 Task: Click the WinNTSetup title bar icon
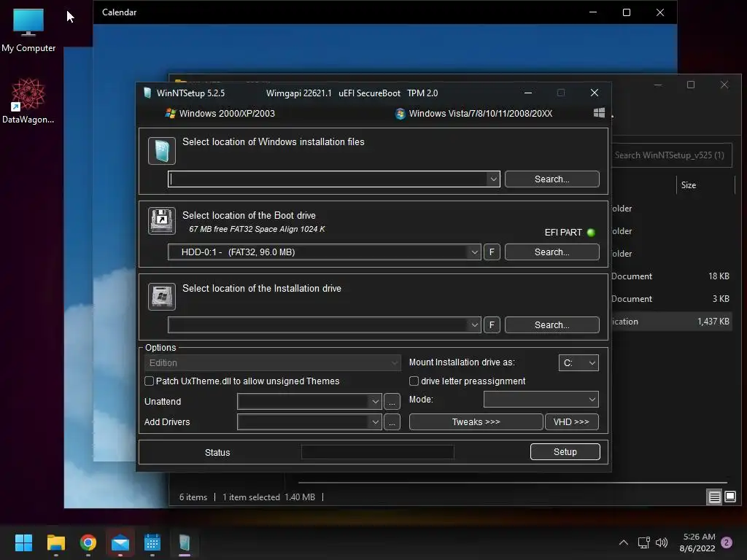(x=147, y=93)
